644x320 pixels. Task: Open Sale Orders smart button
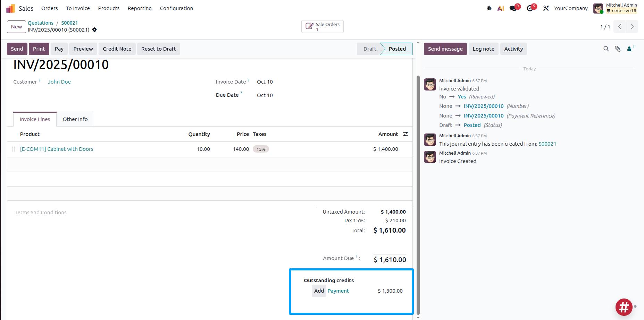[x=323, y=27]
